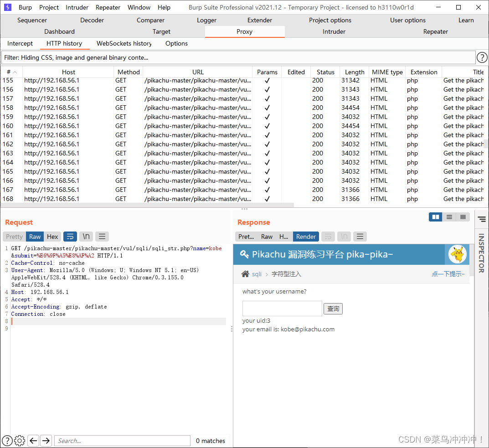Image resolution: width=489 pixels, height=448 pixels.
Task: Open the help icon beside search bar
Action: point(7,441)
